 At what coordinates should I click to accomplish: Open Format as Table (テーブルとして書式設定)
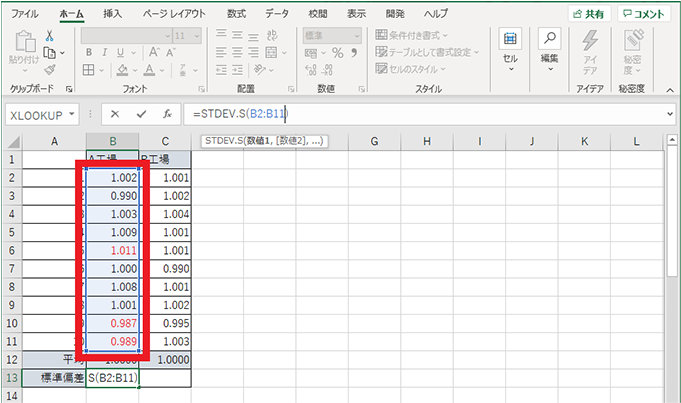point(427,52)
